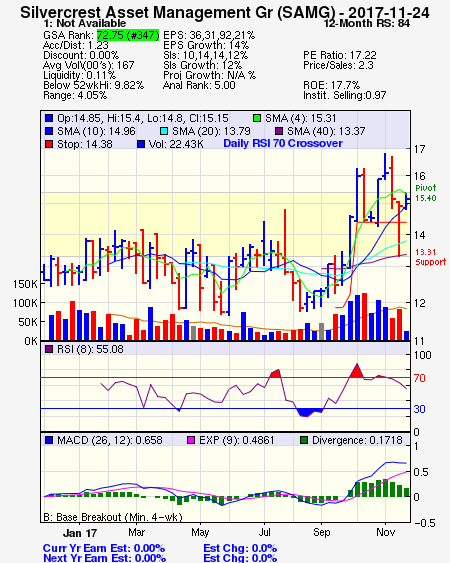Click the 'SMA (4): 15.31' legend text
Viewport: 450px width, 563px height.
click(x=300, y=118)
